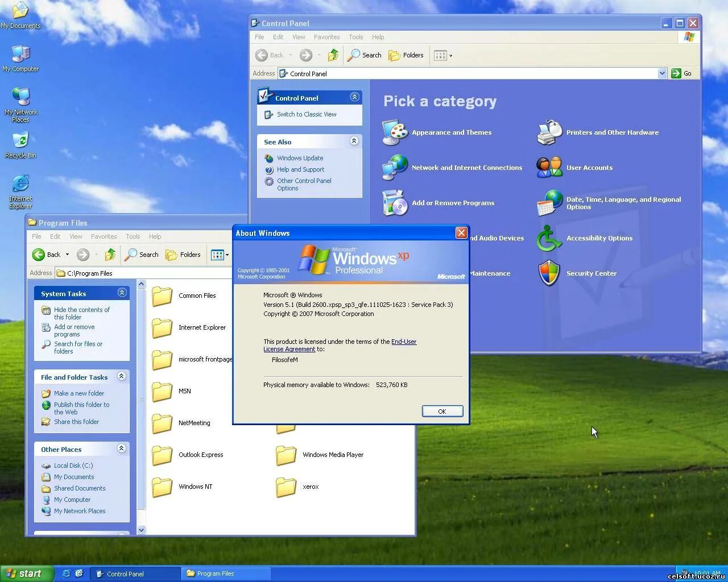
Task: Select the NetMeeting folder
Action: point(181,423)
